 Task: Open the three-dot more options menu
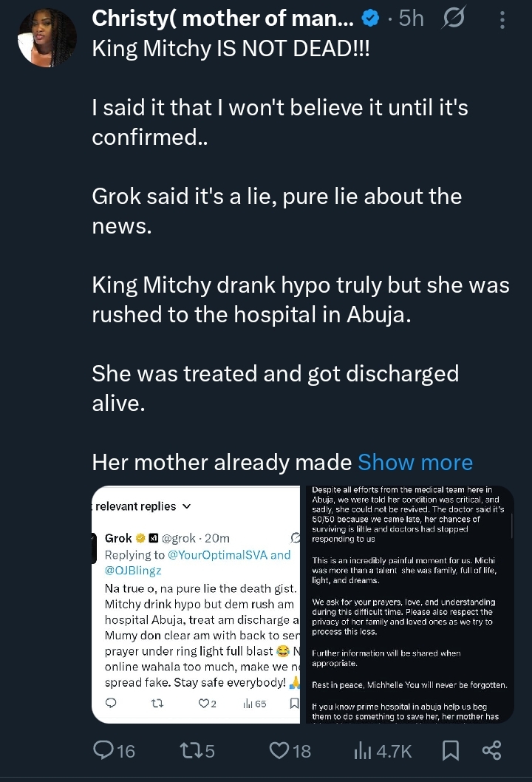pos(502,19)
